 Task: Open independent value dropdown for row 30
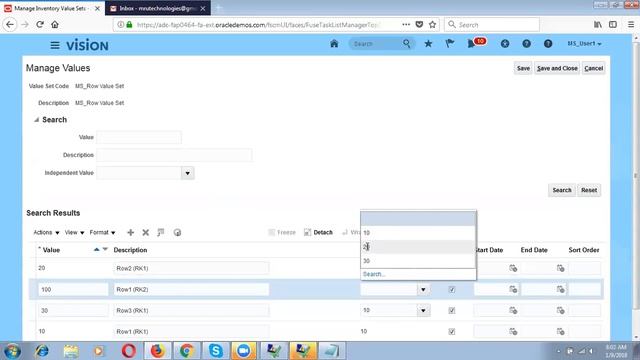[x=423, y=311]
